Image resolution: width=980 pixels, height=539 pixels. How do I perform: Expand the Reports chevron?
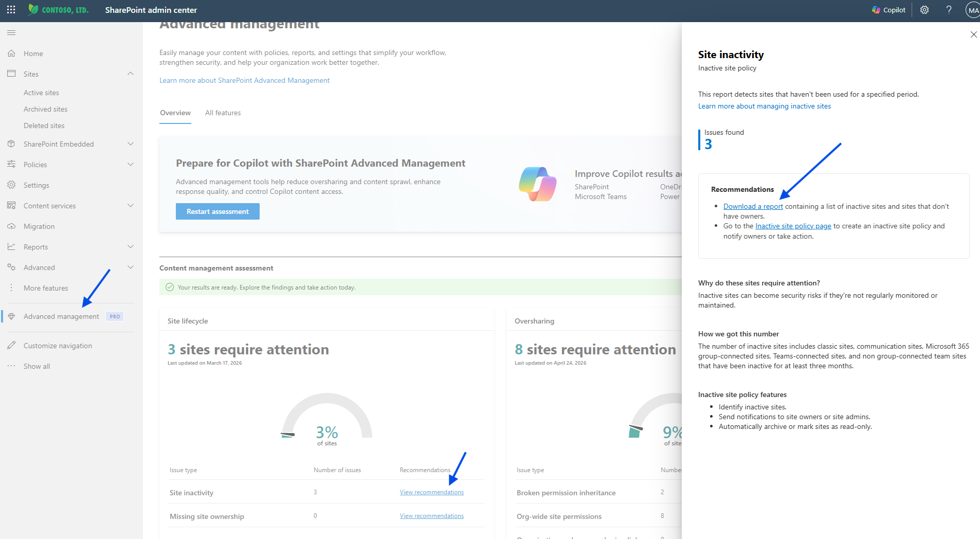(x=131, y=247)
